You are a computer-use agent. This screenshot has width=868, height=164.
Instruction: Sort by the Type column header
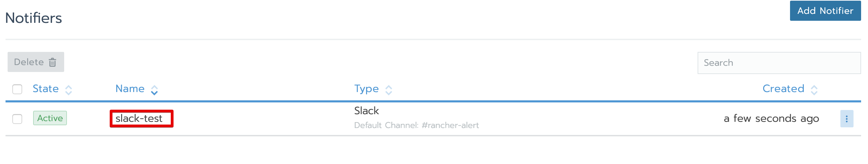click(x=366, y=89)
